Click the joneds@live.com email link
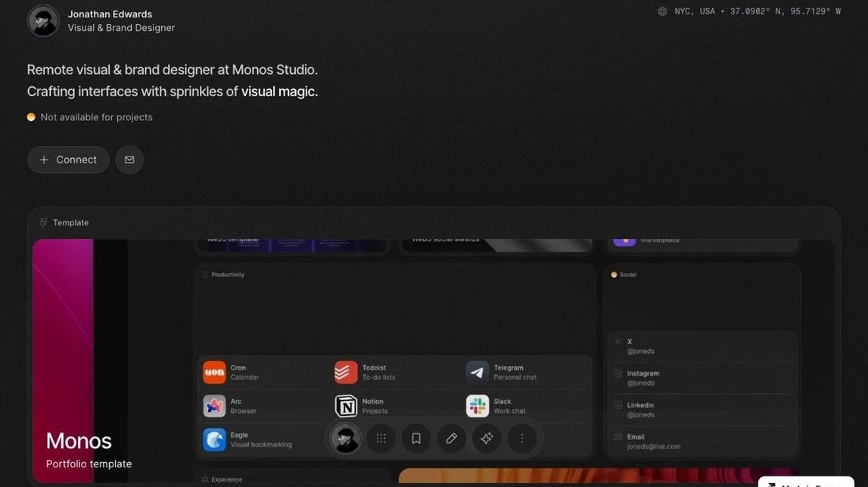868x487 pixels. click(x=654, y=447)
